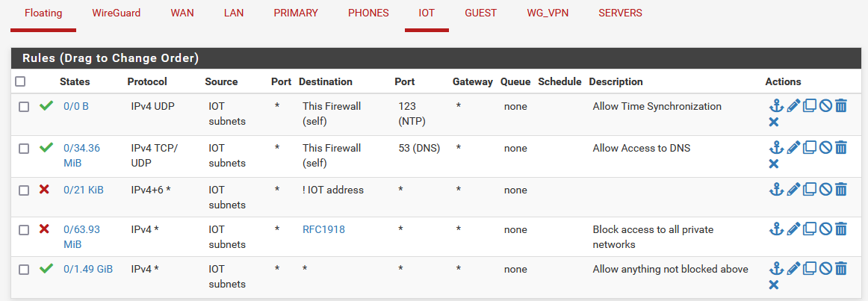This screenshot has width=868, height=301.
Task: Select the checkbox for the RFC1918 rule
Action: (x=24, y=229)
